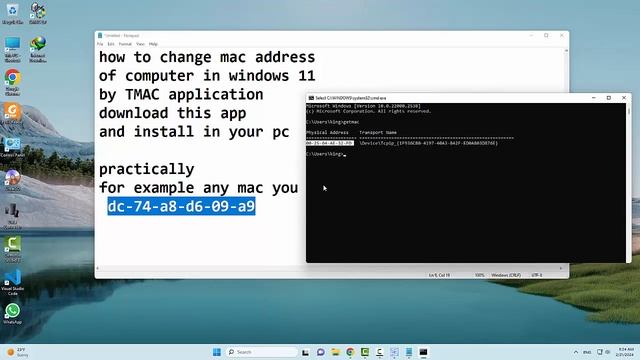Click the 100% zoom in Notepad status bar
Image resolution: width=640 pixels, height=360 pixels.
click(x=480, y=275)
